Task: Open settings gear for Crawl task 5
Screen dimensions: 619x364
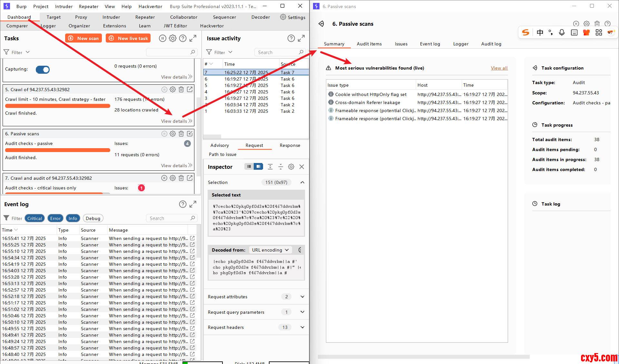Action: 173,90
